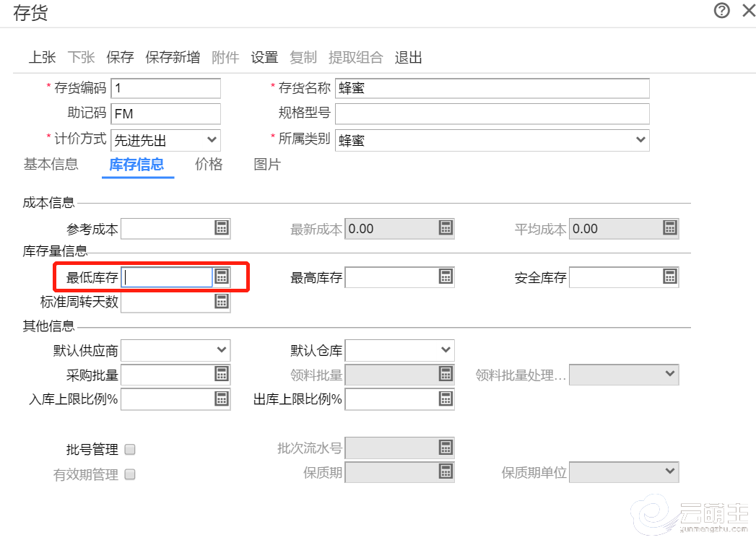Switch to the 基本信息 tab
Screen dimensions: 756x540
tap(51, 164)
